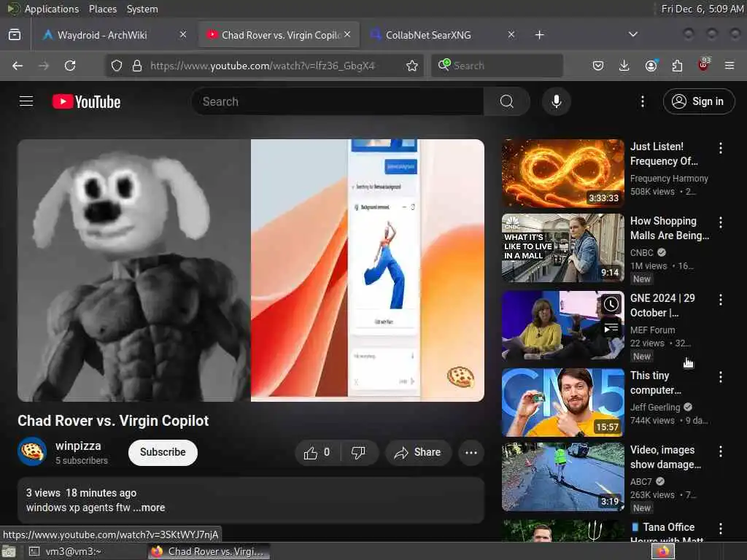This screenshot has width=747, height=560.
Task: Open options for How Shopping Malls video
Action: [x=720, y=222]
